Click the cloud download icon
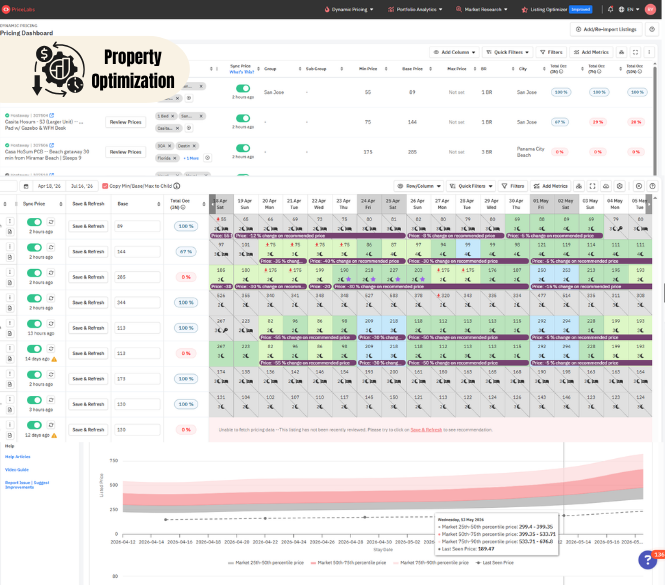The image size is (665, 585). 606,186
